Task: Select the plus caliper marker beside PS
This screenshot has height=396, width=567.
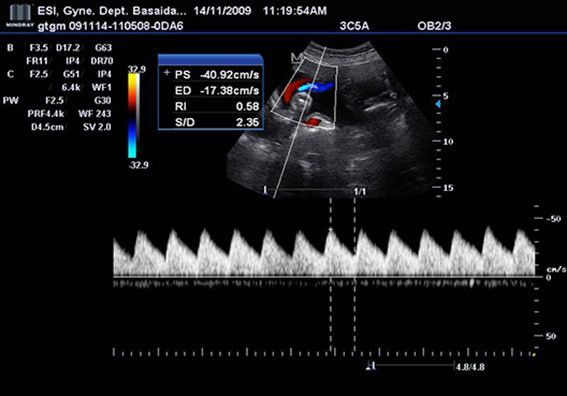Action: pyautogui.click(x=166, y=73)
